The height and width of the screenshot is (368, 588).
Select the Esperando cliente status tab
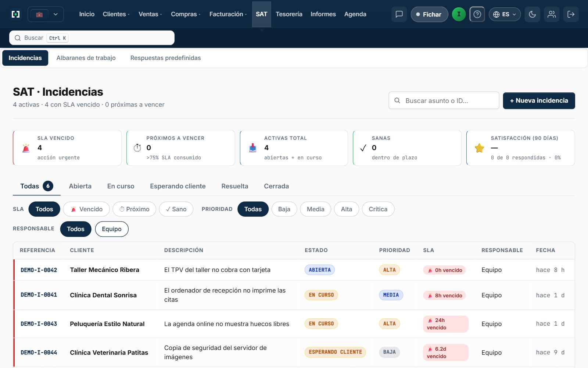pos(178,186)
